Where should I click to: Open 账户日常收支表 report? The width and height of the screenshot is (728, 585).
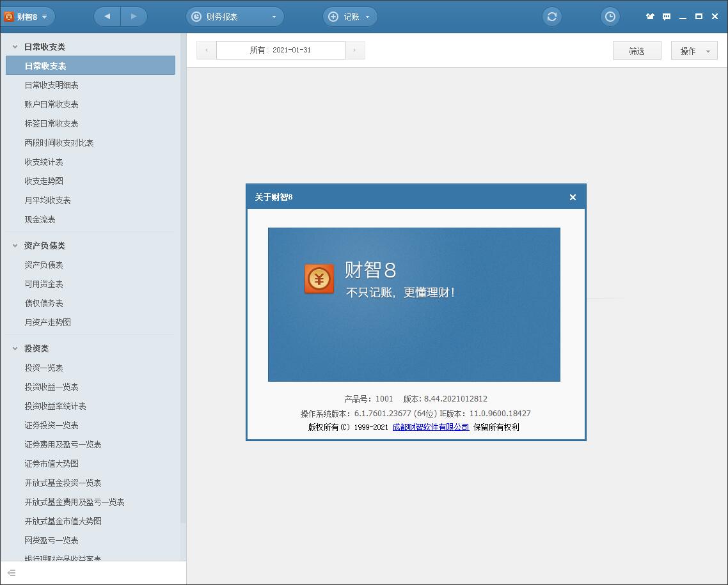52,104
